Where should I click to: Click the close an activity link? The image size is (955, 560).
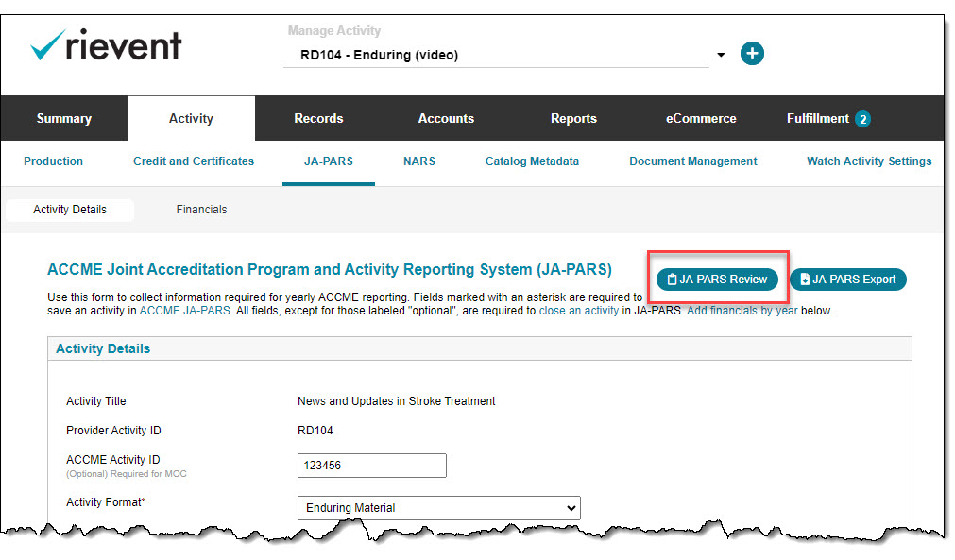579,311
